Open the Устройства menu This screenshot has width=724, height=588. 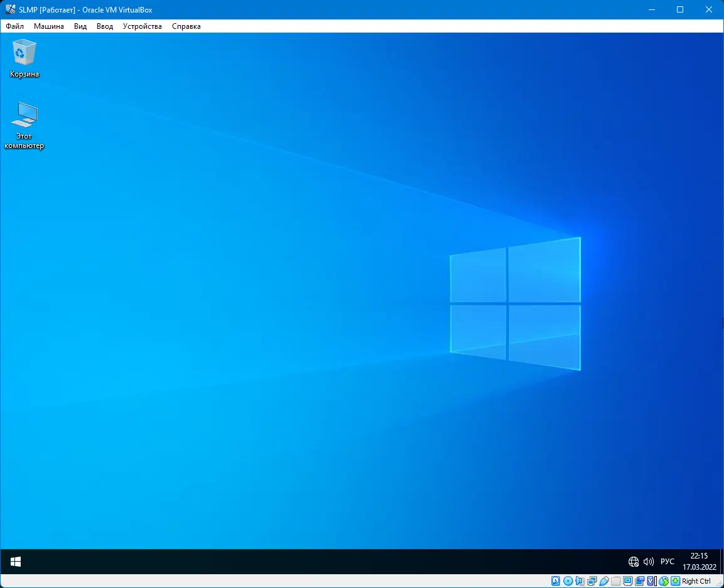pyautogui.click(x=142, y=26)
